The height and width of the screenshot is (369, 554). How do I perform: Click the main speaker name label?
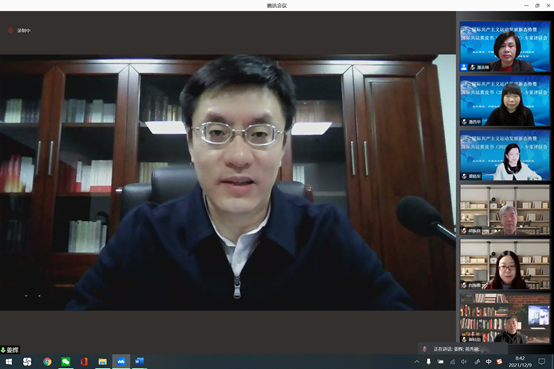[x=10, y=350]
